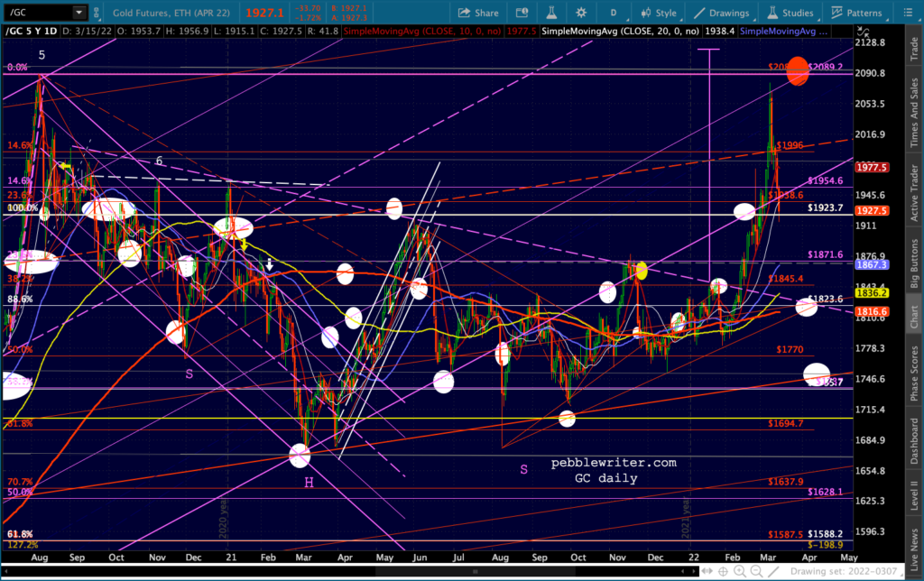Screen dimensions: 924x581
Task: Click the Gold Futures, ETH (APR 22) description
Action: point(171,13)
